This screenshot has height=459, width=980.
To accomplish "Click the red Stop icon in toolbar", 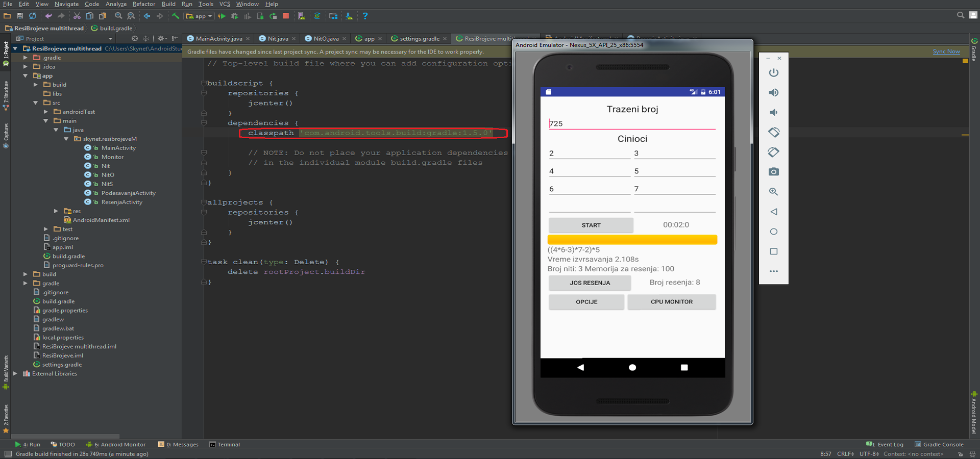I will click(x=286, y=16).
